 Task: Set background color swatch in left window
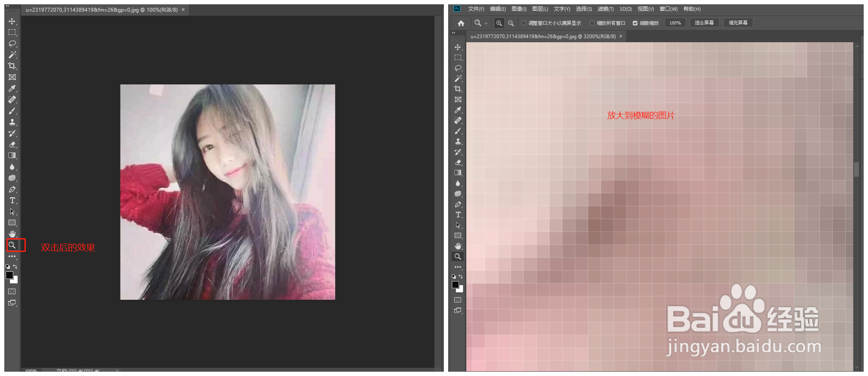pyautogui.click(x=15, y=280)
